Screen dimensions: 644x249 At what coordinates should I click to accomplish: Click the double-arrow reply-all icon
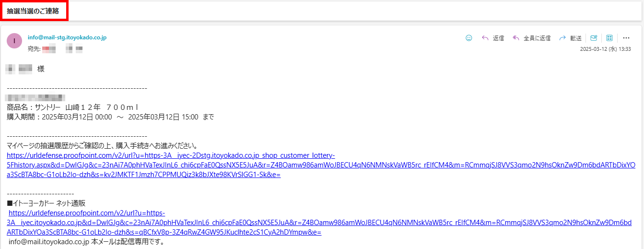pyautogui.click(x=516, y=38)
